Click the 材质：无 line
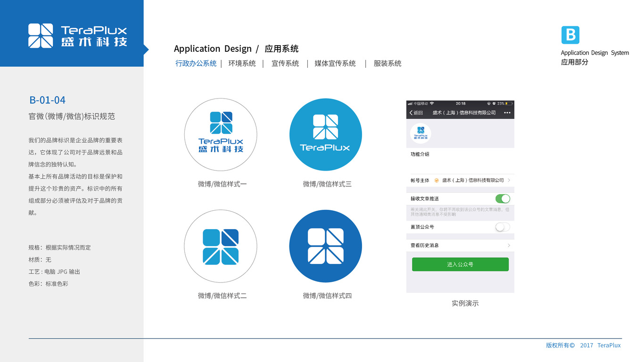 [40, 260]
